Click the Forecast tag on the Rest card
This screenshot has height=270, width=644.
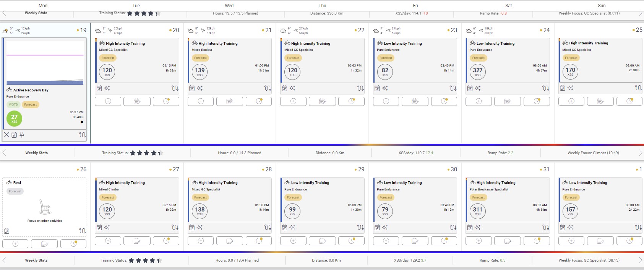(x=15, y=191)
